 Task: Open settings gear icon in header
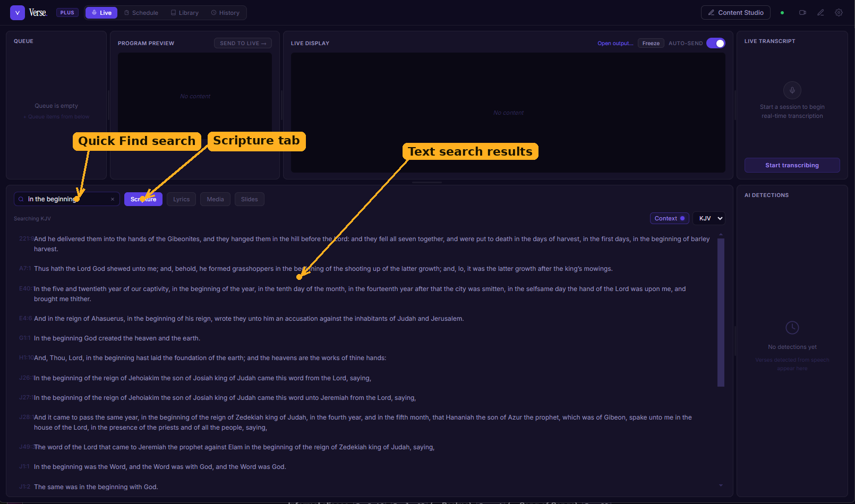[x=839, y=13]
